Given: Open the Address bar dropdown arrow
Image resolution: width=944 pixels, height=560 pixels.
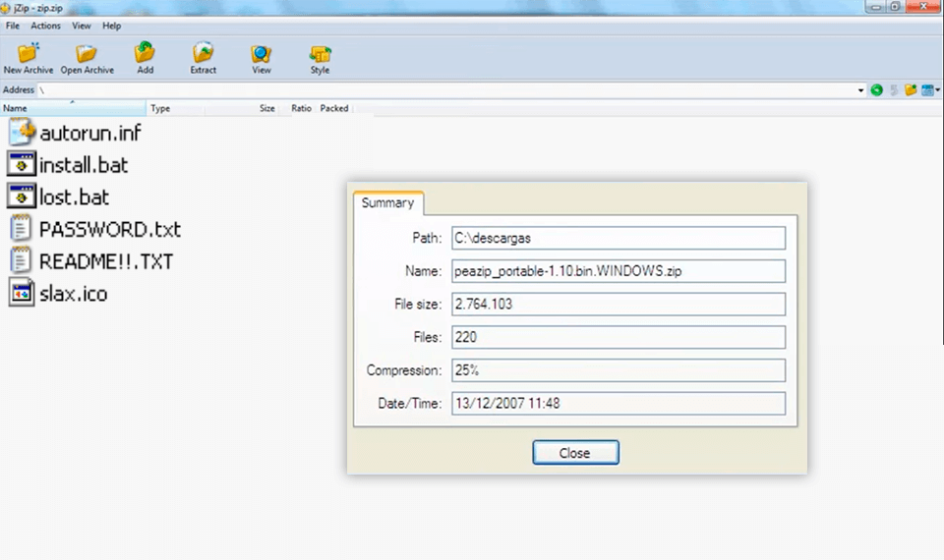Looking at the screenshot, I should 861,90.
